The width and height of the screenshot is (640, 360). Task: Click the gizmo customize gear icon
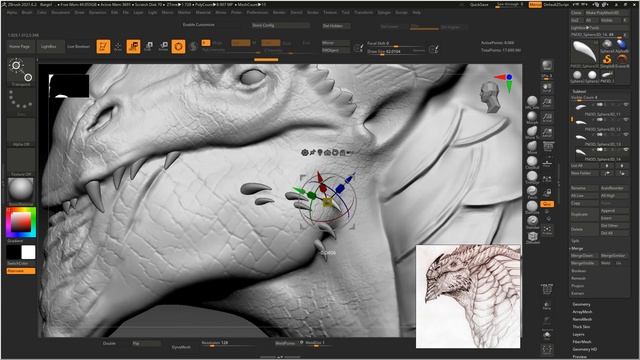tap(304, 153)
